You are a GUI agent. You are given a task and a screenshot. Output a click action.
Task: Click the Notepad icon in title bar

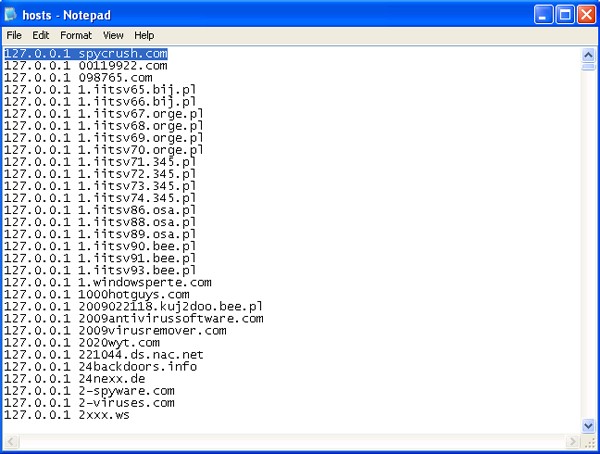12,14
